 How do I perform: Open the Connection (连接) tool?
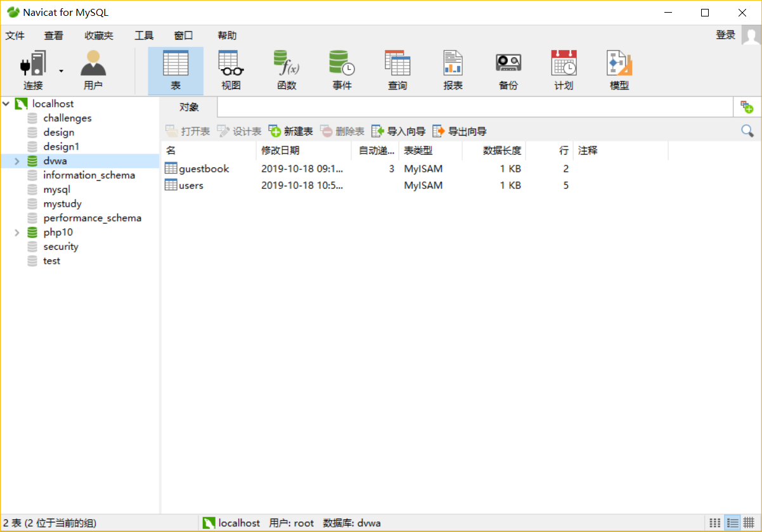33,70
